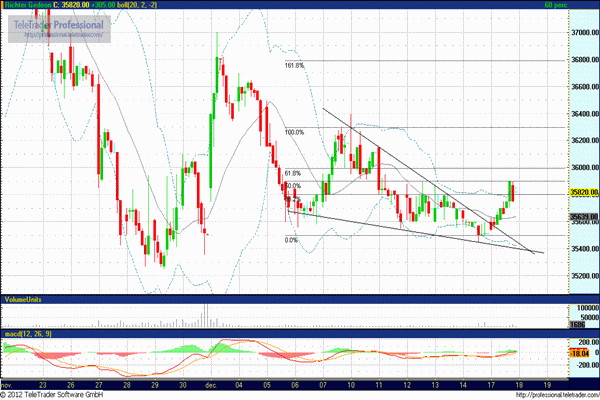Open the professional.teletrader.com footer link
This screenshot has width=600, height=400.
tap(558, 395)
